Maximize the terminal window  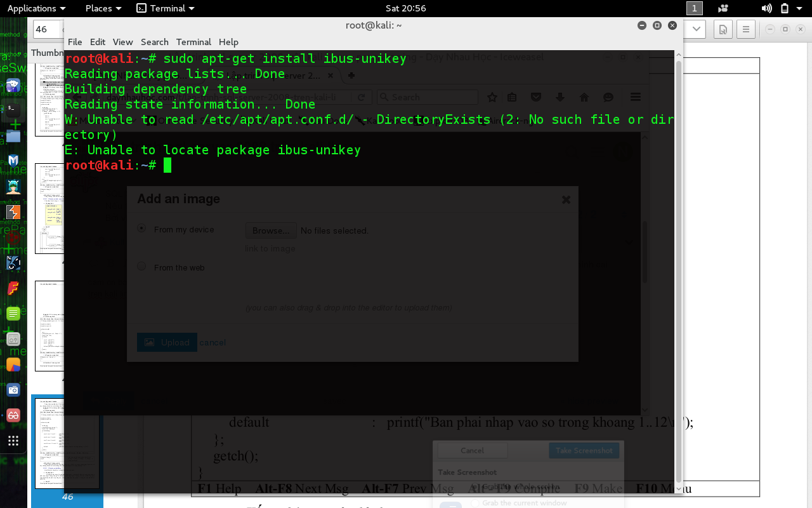pos(657,25)
